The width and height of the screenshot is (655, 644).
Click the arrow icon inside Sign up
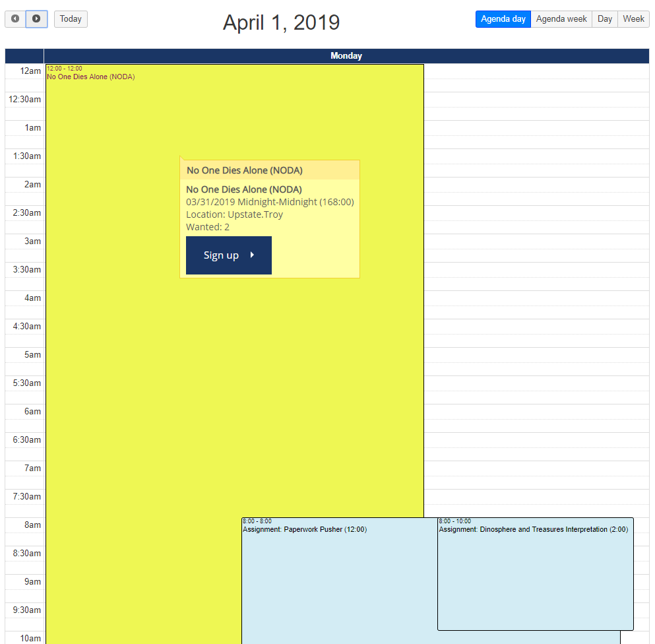252,255
